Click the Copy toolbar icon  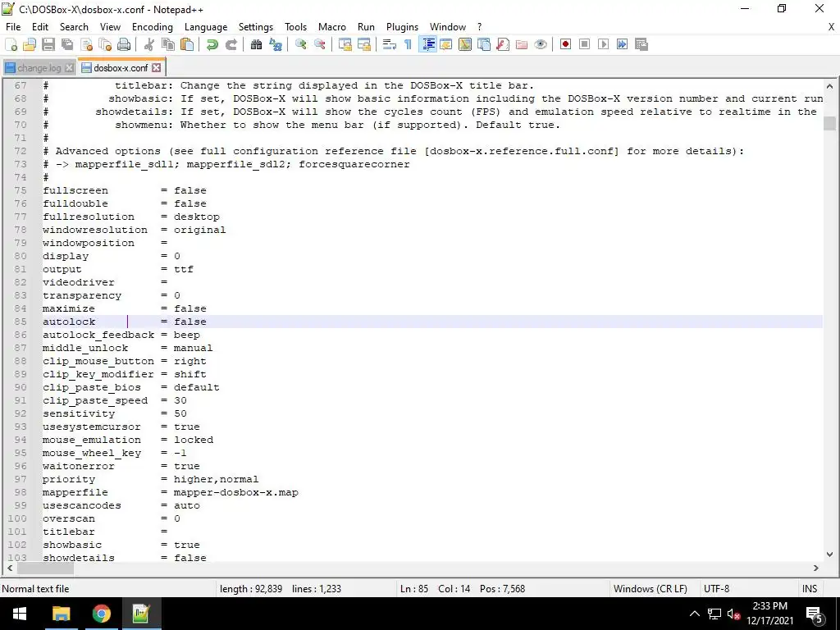pyautogui.click(x=168, y=44)
